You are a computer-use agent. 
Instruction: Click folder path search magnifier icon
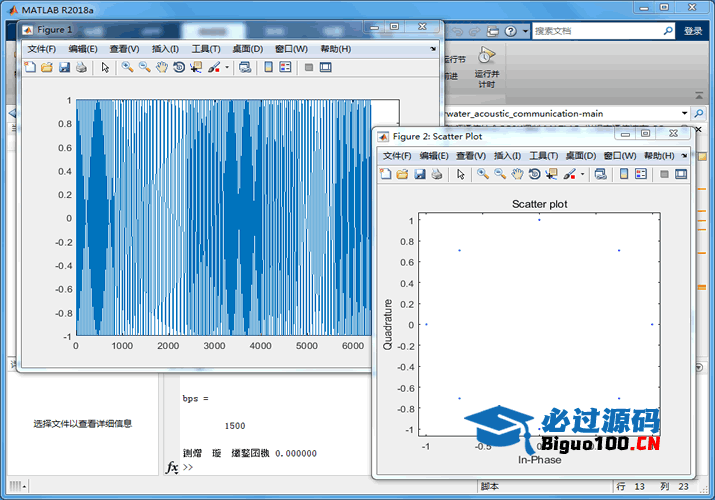[x=698, y=113]
